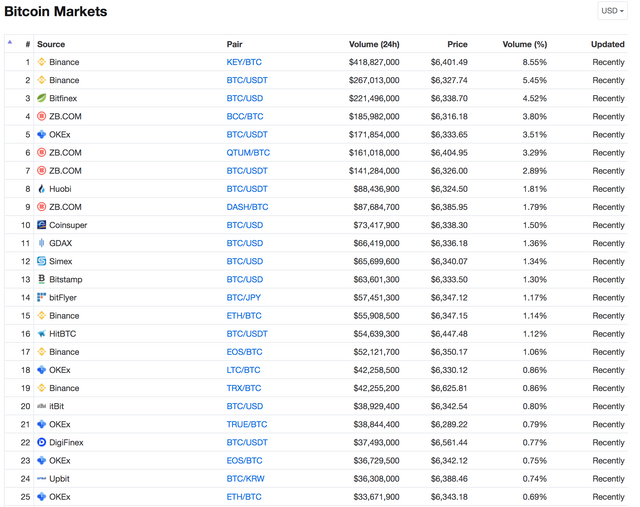Sort table by Price column

coord(457,44)
